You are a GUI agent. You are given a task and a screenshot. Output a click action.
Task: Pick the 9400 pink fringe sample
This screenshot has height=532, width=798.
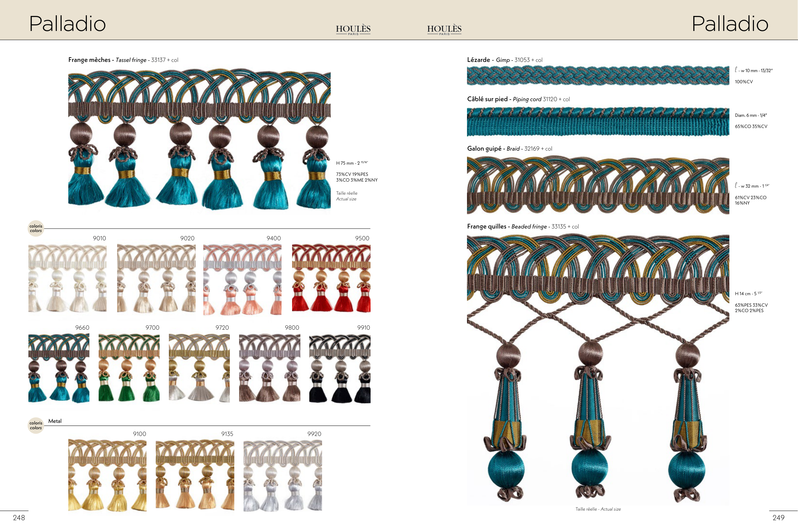click(242, 279)
